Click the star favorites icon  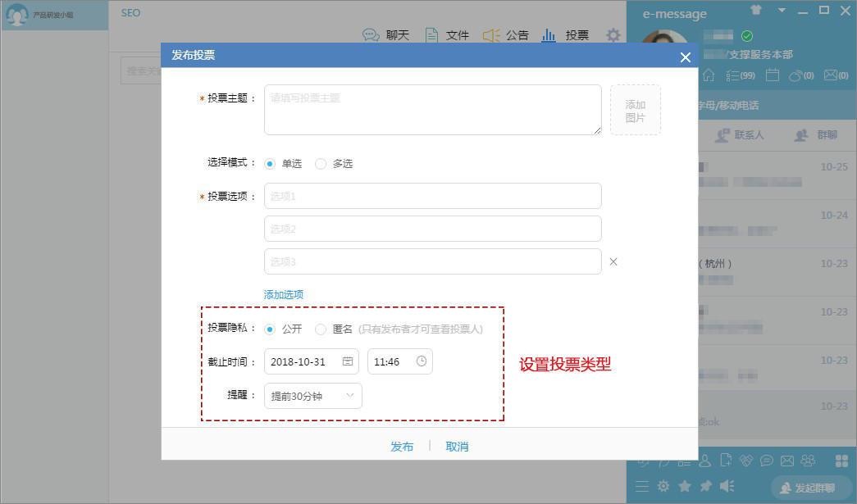point(684,486)
